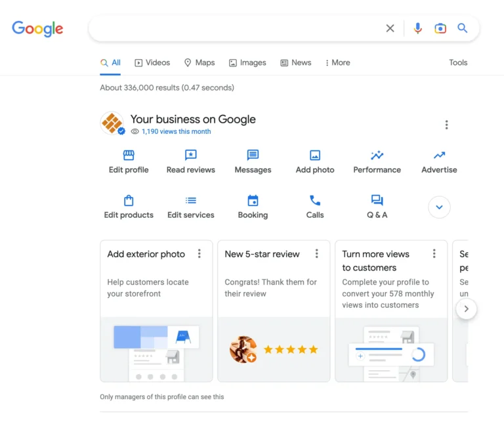This screenshot has width=504, height=424.
Task: Click the eye icon beside views count
Action: 135,131
